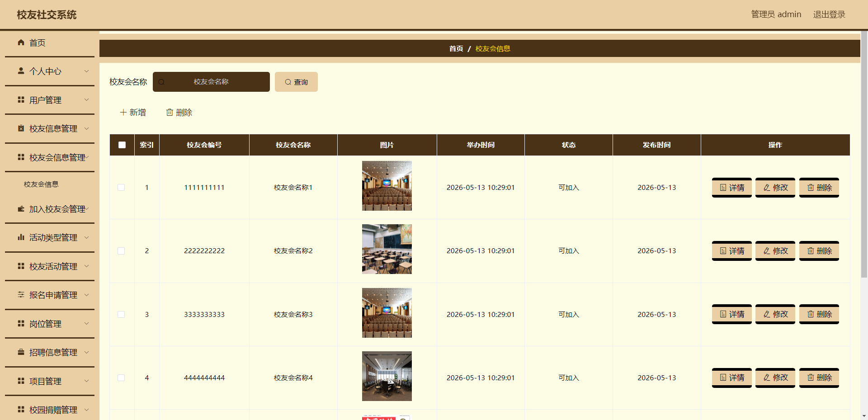Click 修改 for row 校友会名称1
The image size is (868, 420).
pyautogui.click(x=775, y=188)
